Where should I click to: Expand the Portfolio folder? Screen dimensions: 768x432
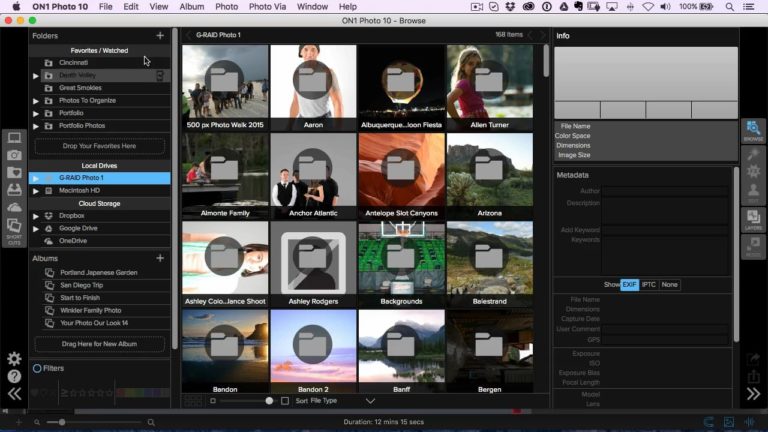click(x=36, y=114)
